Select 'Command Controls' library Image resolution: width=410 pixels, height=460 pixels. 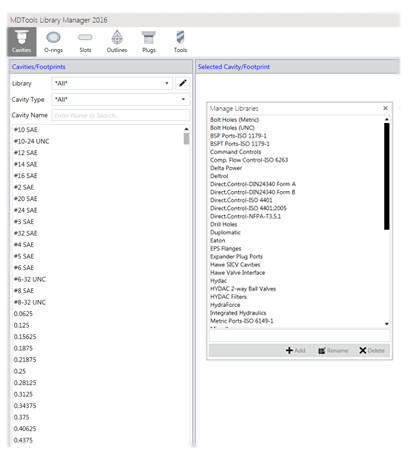(x=235, y=152)
